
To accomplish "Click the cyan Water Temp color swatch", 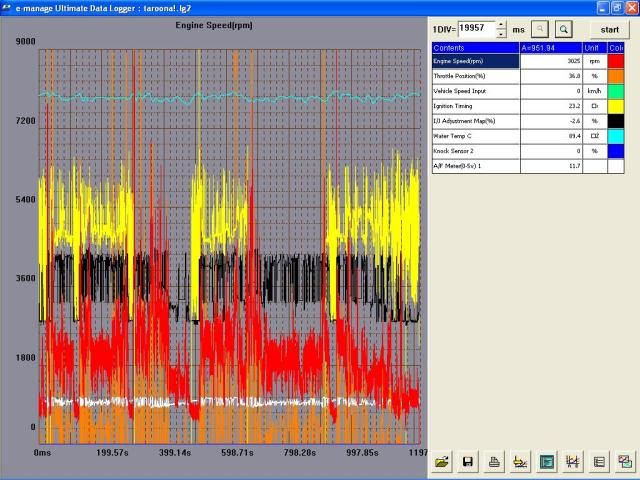I will [x=616, y=136].
